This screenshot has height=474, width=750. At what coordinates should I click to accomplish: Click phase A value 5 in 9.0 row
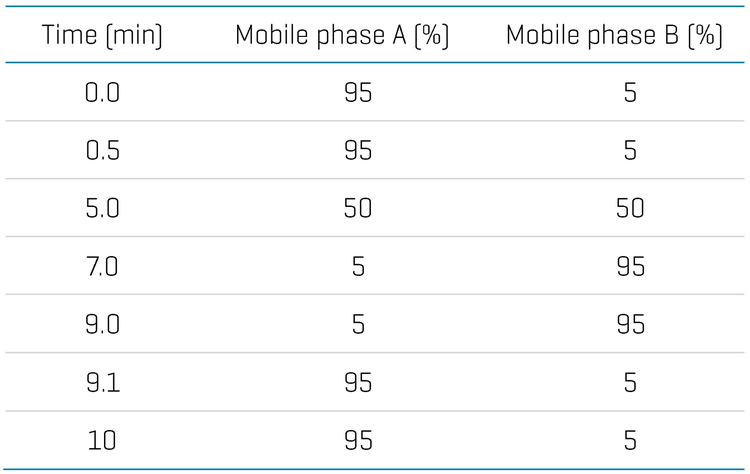(358, 325)
